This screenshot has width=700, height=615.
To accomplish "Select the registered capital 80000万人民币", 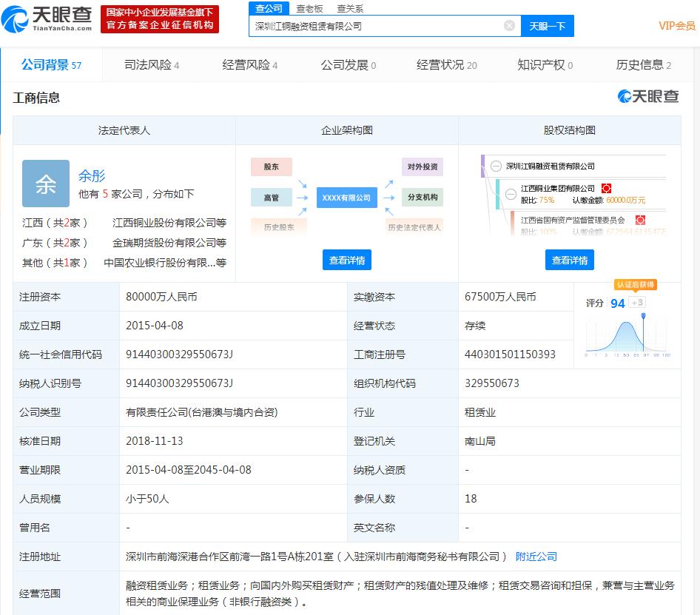I will tap(161, 297).
